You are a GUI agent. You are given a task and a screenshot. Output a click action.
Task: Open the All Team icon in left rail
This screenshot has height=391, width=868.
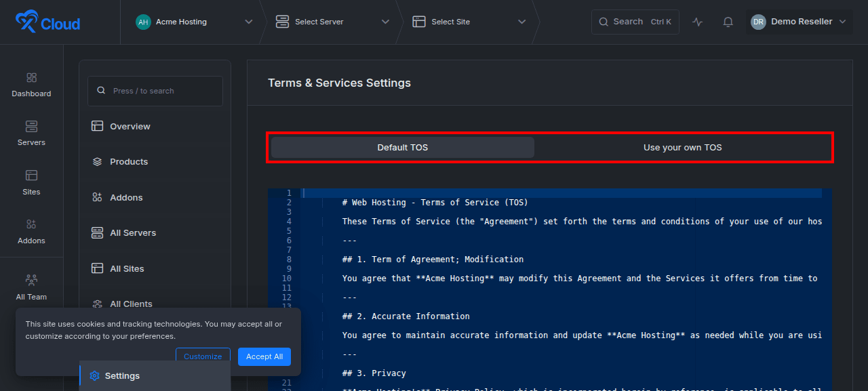pos(31,280)
